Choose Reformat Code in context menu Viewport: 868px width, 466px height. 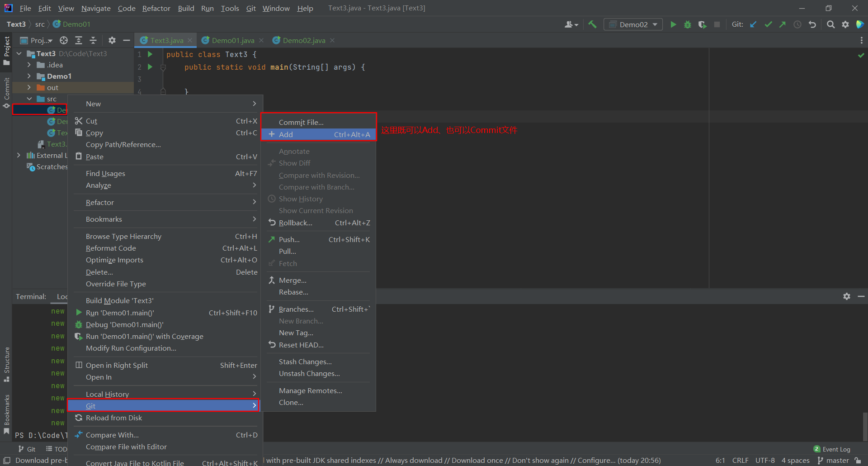[x=165, y=248]
